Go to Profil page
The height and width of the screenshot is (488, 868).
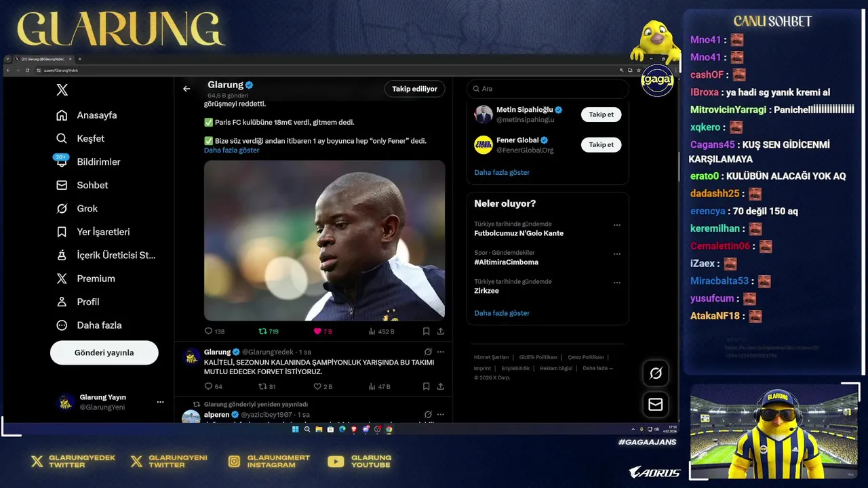78,302
